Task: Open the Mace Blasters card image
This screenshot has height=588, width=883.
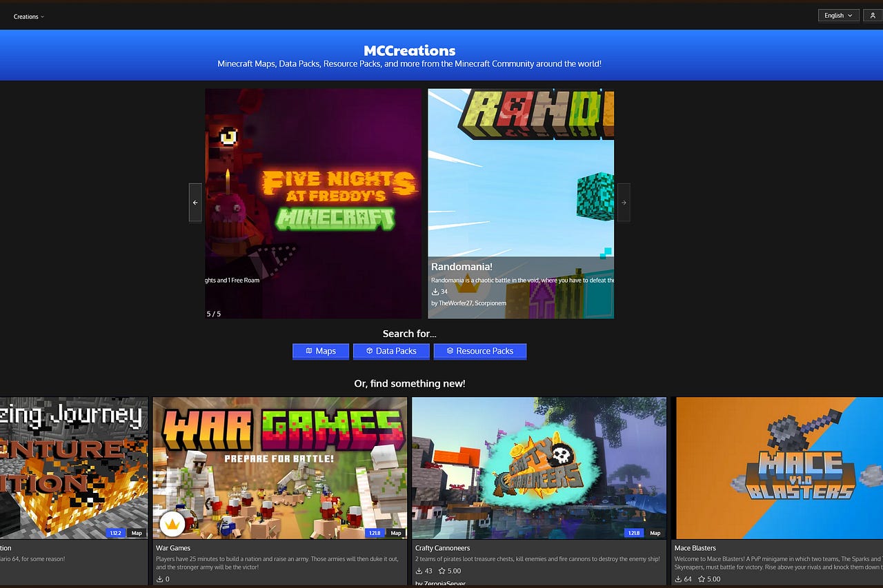Action: pos(777,468)
